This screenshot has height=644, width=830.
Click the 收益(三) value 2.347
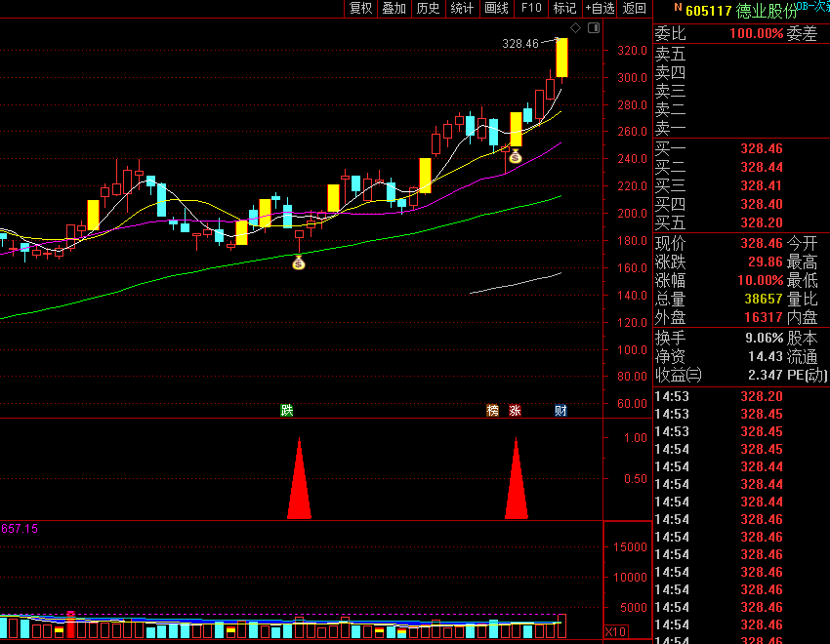pyautogui.click(x=765, y=375)
